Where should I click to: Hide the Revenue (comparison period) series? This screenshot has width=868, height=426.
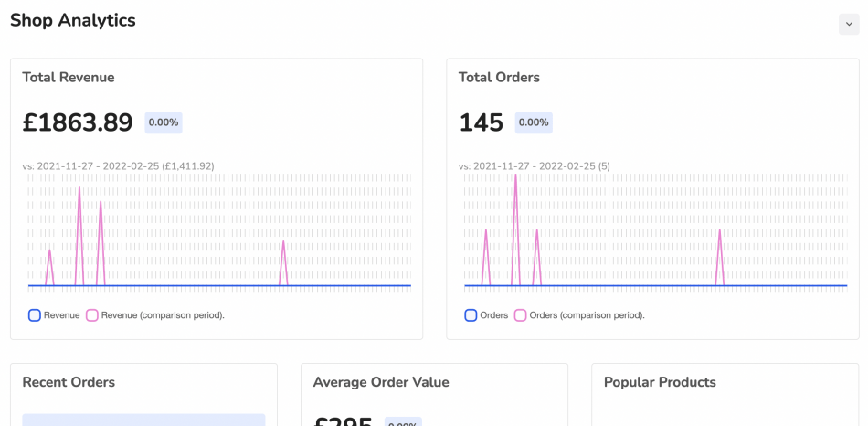click(x=154, y=315)
